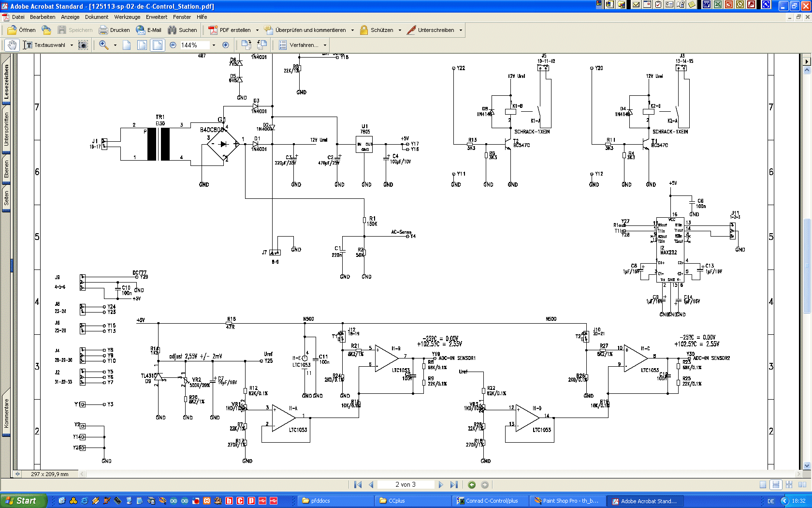812x508 pixels.
Task: Open the Lesezeichen side tab
Action: click(x=6, y=82)
